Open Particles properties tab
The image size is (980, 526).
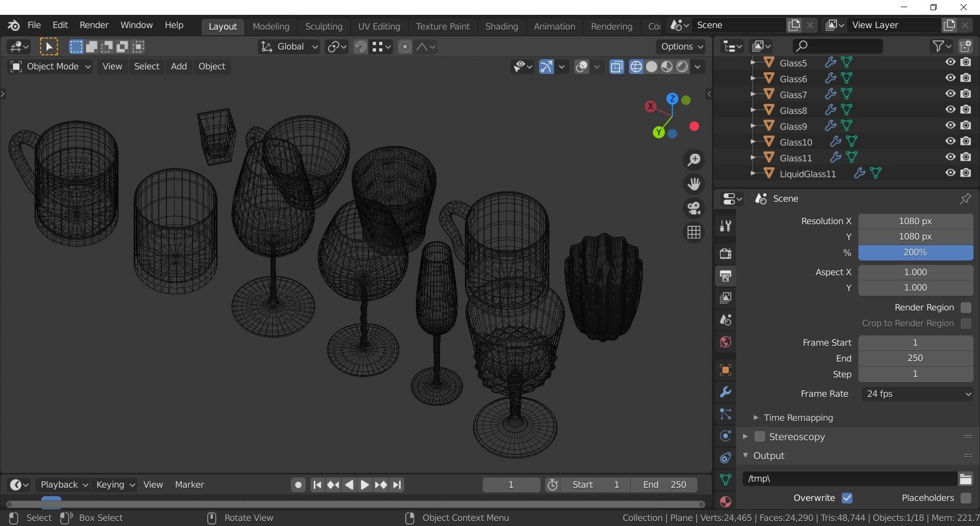point(725,414)
